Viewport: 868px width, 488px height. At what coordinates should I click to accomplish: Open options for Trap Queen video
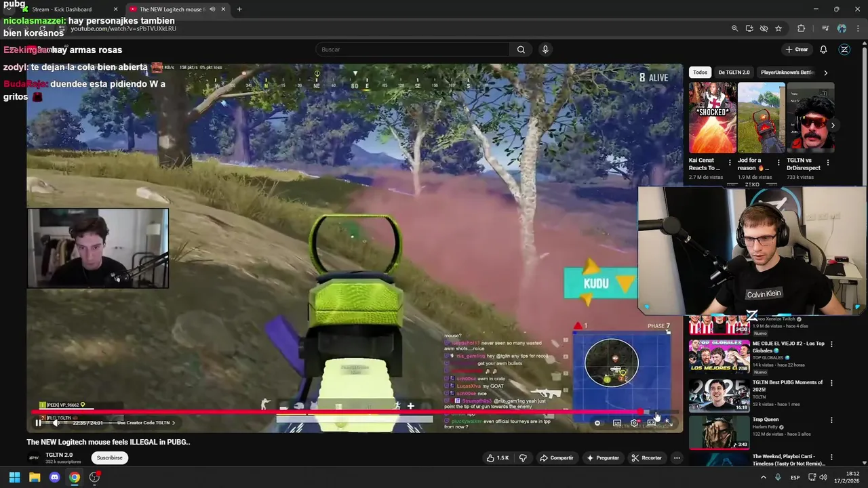(x=831, y=420)
